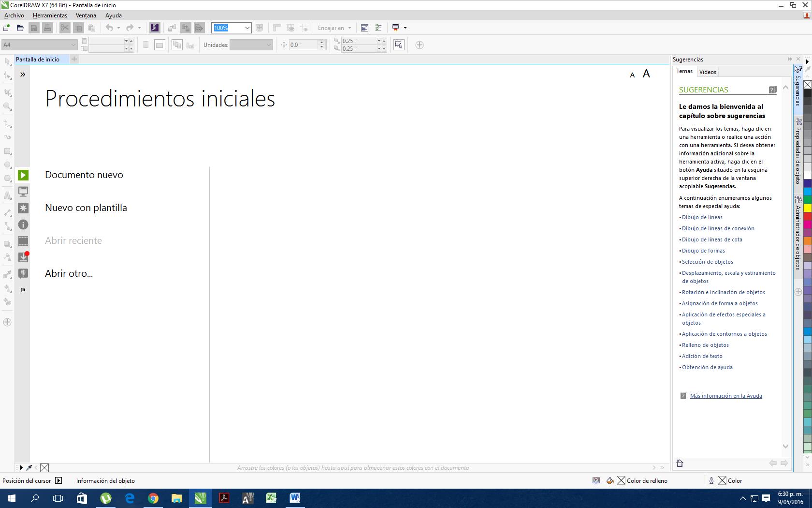Switch to the Vídeos tab in Sugerencias
This screenshot has width=812, height=508.
pyautogui.click(x=708, y=72)
